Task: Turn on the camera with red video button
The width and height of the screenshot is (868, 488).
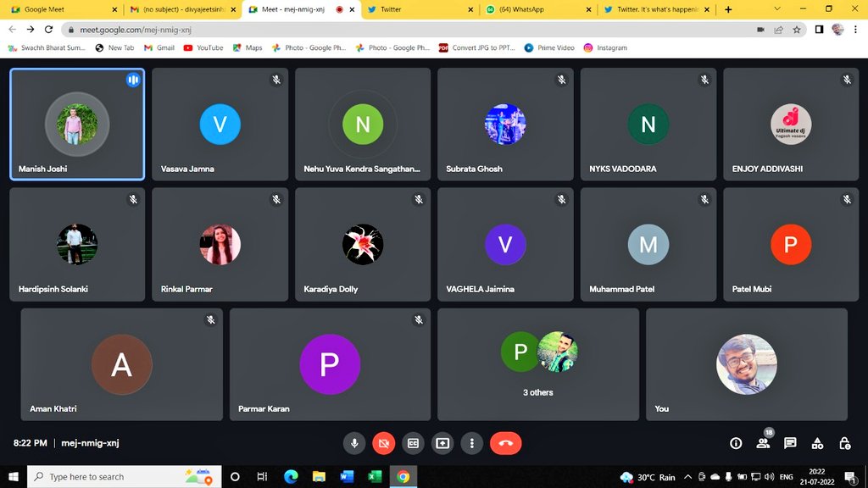Action: click(x=384, y=443)
